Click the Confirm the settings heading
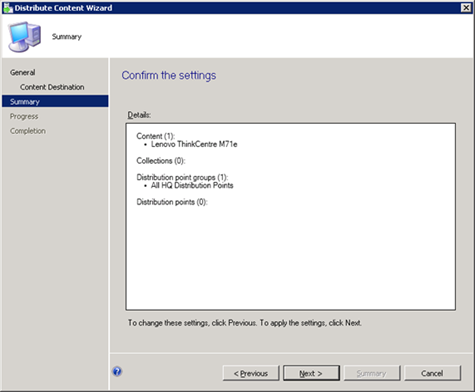The image size is (475, 392). (169, 75)
